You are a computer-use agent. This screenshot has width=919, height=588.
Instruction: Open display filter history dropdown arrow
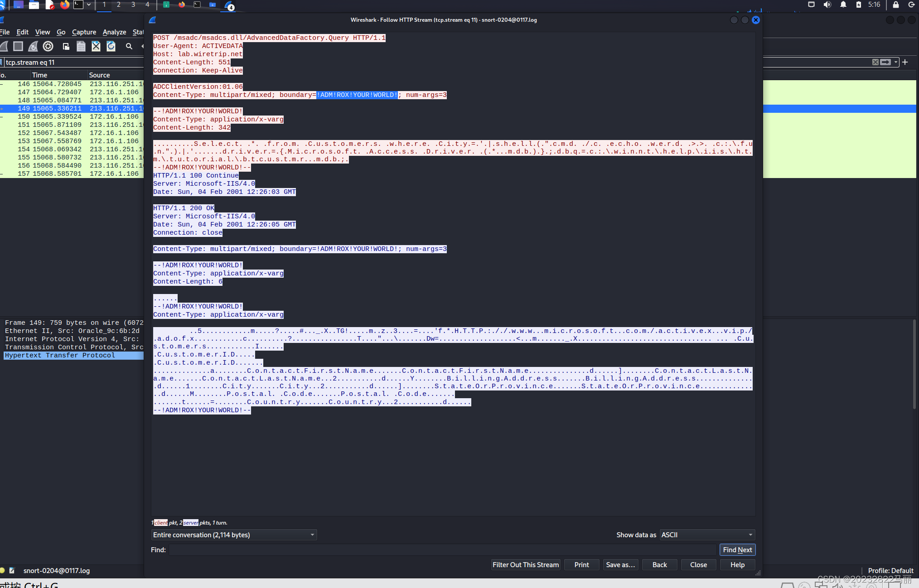(896, 62)
